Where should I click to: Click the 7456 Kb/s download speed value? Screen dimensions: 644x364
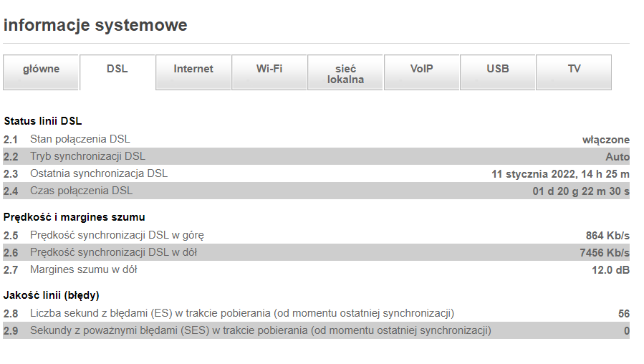604,252
